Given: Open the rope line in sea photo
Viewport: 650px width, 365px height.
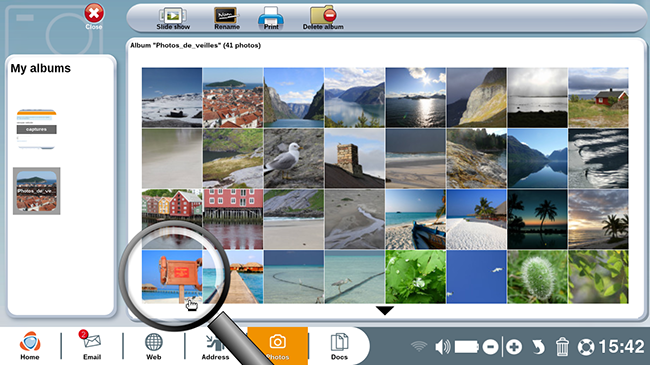Looking at the screenshot, I should [294, 277].
